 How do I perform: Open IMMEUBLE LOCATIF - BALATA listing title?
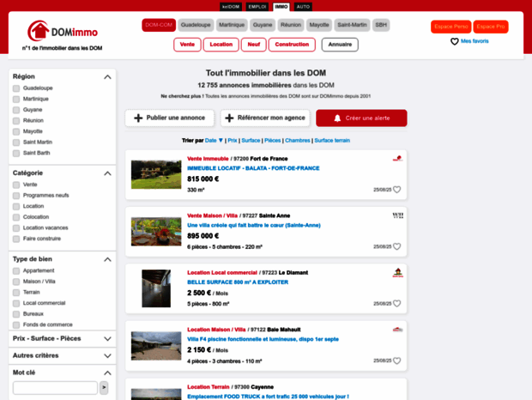[253, 168]
